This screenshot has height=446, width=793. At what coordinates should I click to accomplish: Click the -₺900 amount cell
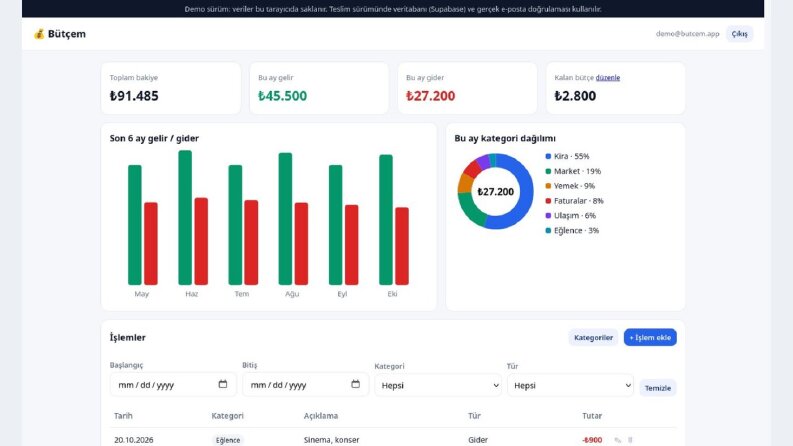[592, 440]
